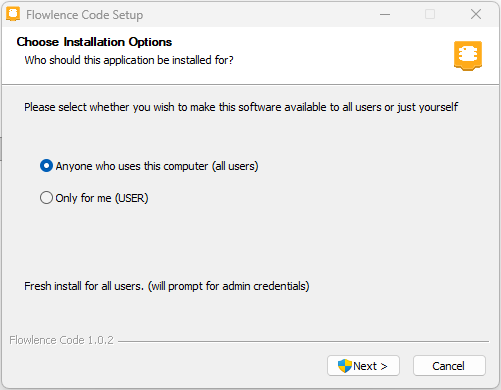
Task: Click the white header banner area
Action: point(250,56)
